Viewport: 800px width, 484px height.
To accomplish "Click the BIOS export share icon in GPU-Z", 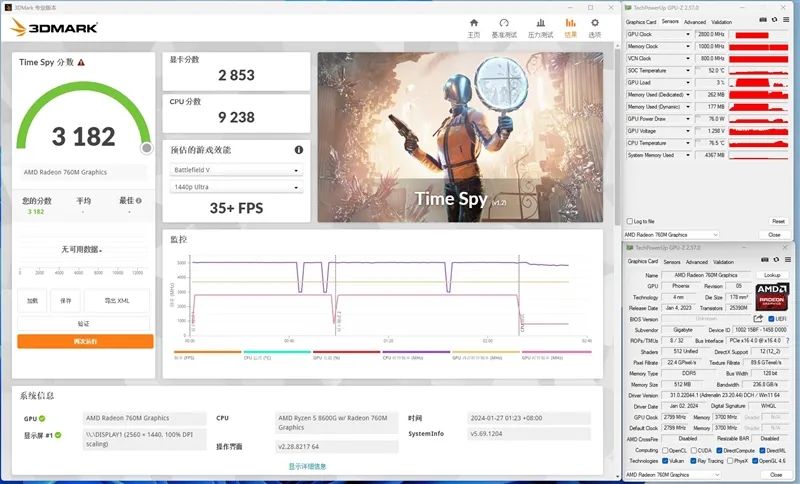I will pos(758,319).
